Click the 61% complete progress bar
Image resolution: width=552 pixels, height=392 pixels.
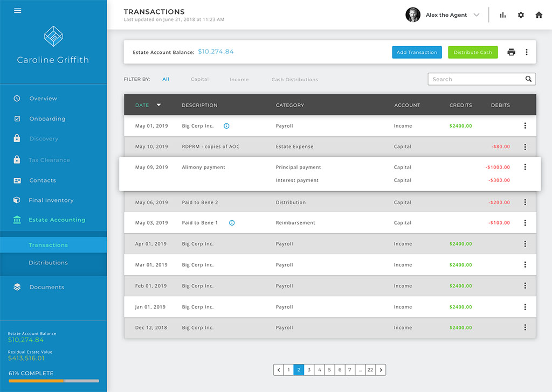[53, 381]
